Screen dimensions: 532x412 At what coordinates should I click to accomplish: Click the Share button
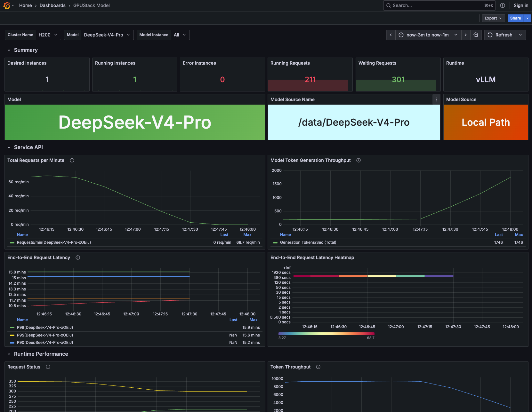pos(515,18)
